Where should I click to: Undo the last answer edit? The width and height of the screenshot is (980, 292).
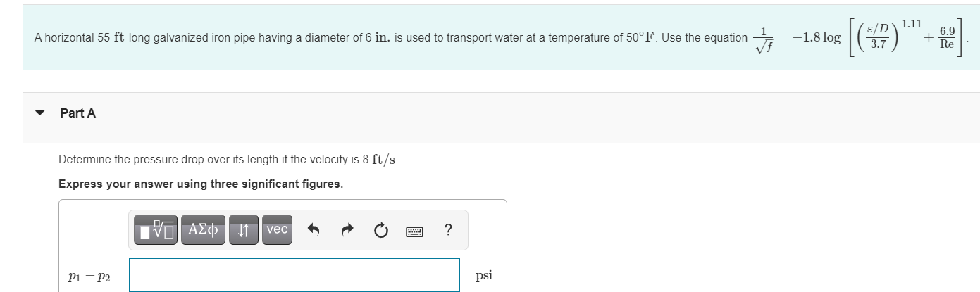314,230
